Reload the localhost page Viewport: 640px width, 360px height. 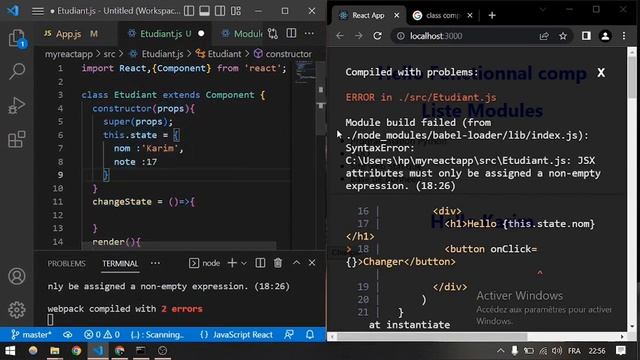tap(378, 36)
